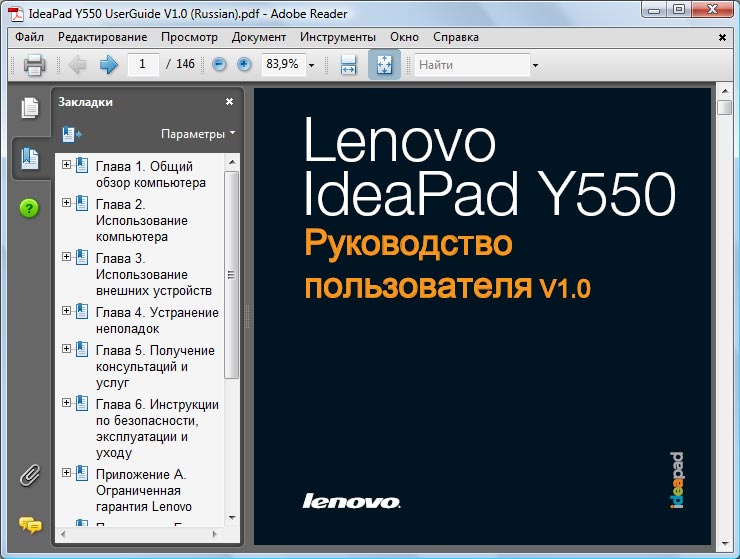Open zoom percentage dropdown arrow
Viewport: 740px width, 559px height.
click(x=311, y=66)
